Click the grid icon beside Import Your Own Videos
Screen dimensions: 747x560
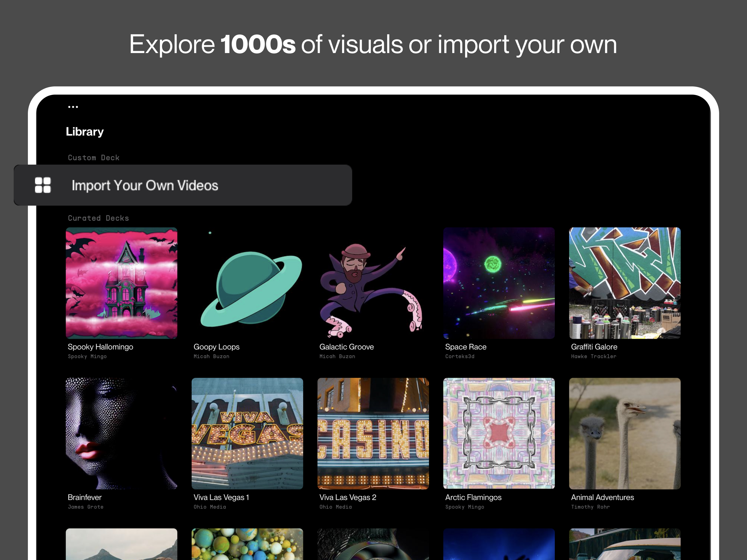pyautogui.click(x=43, y=185)
